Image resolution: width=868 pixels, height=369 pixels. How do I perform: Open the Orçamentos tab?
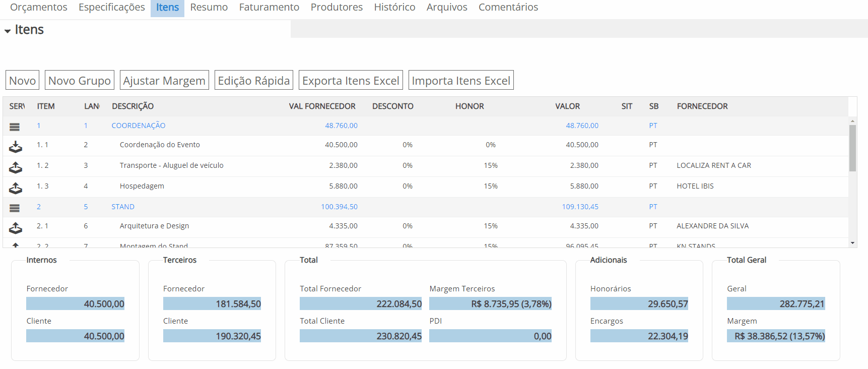coord(39,7)
